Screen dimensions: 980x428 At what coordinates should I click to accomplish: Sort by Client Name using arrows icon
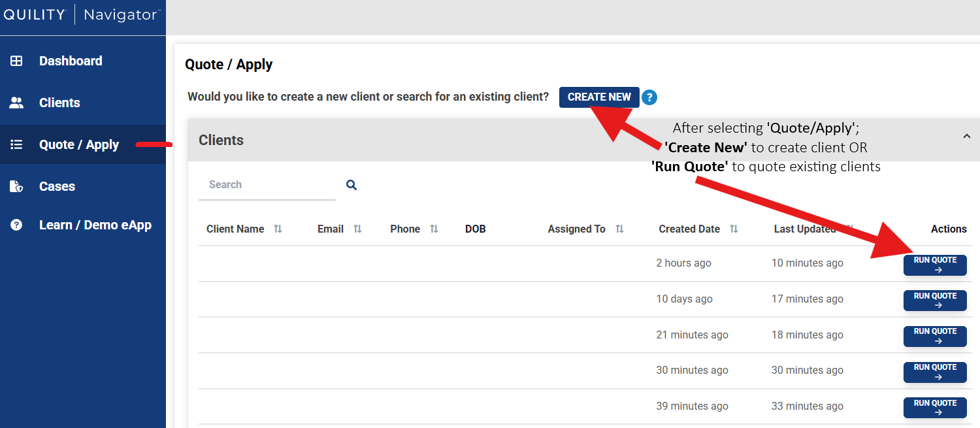[x=278, y=229]
